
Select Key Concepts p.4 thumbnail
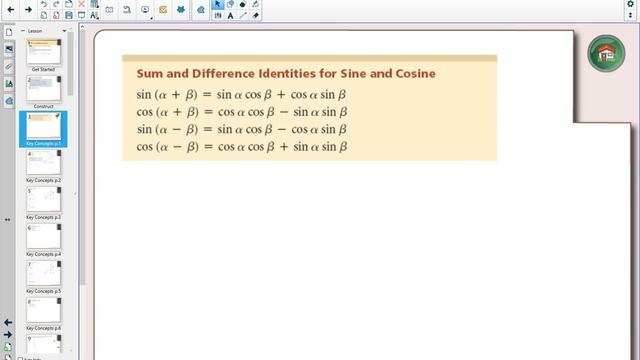pos(44,236)
